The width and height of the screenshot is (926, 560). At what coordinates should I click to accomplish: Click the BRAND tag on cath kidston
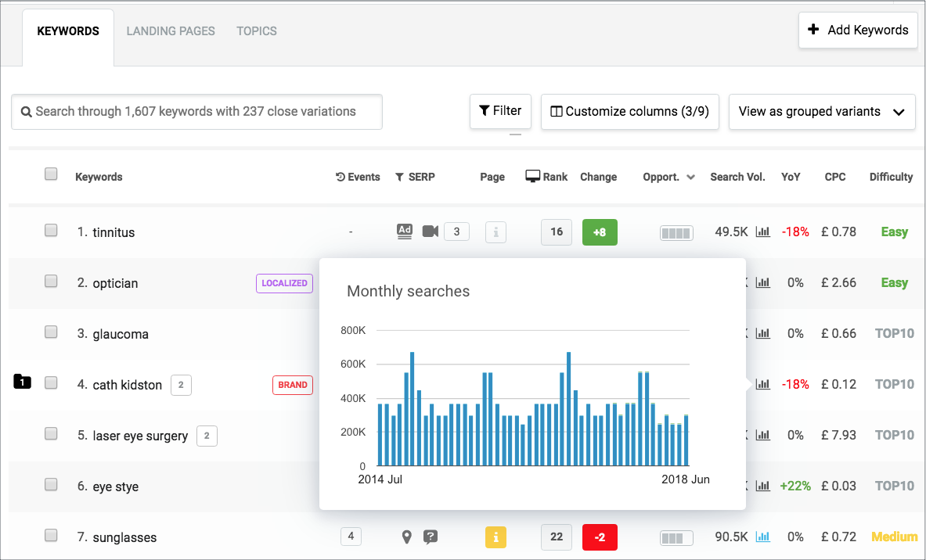pyautogui.click(x=292, y=385)
